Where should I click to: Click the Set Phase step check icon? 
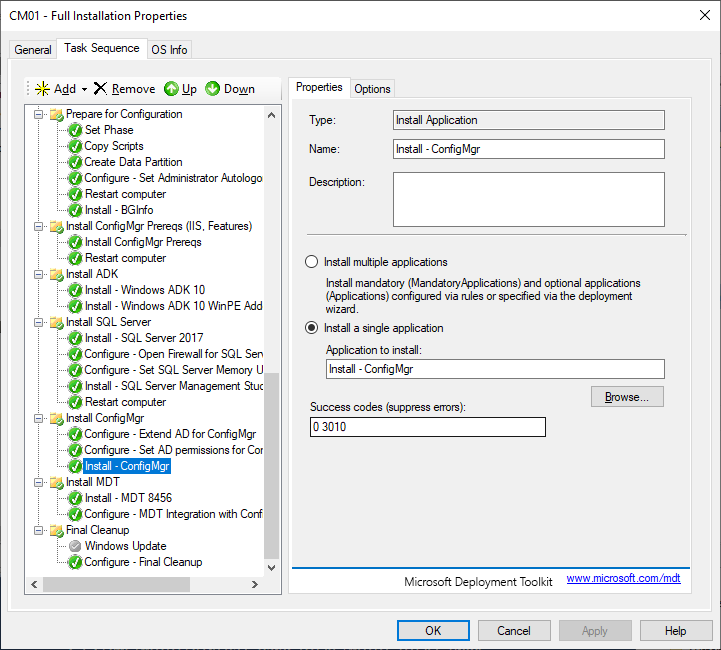click(75, 130)
